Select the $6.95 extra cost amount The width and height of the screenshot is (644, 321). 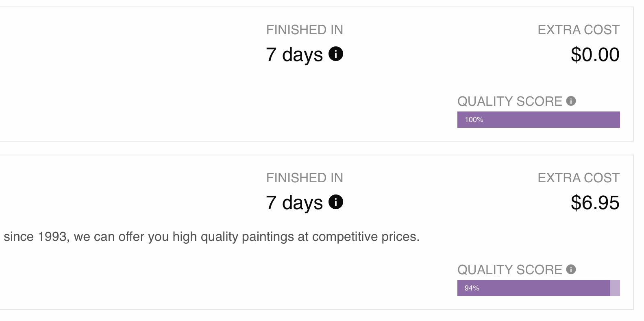click(595, 203)
